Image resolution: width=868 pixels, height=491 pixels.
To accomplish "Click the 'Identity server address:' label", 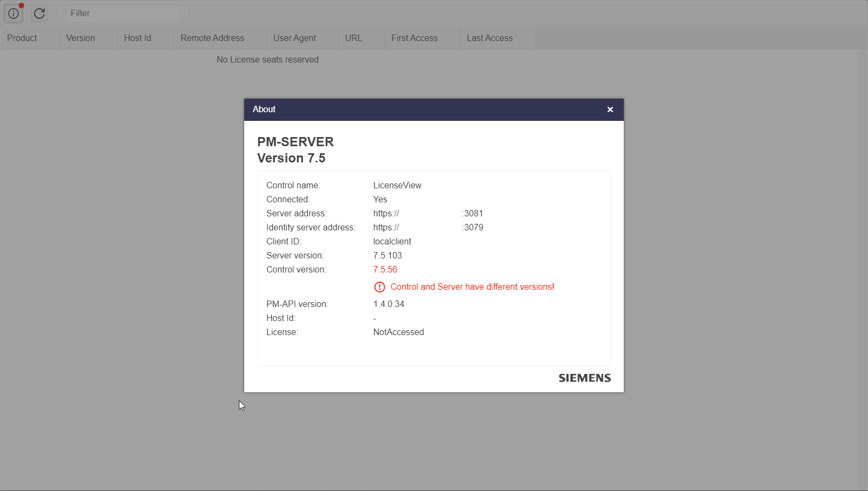I will (x=311, y=228).
